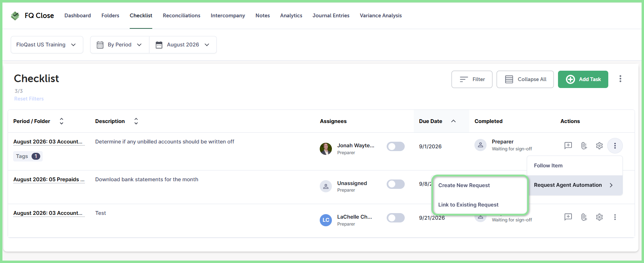Attach file to the unbilled accounts task
The height and width of the screenshot is (263, 644).
coord(584,146)
